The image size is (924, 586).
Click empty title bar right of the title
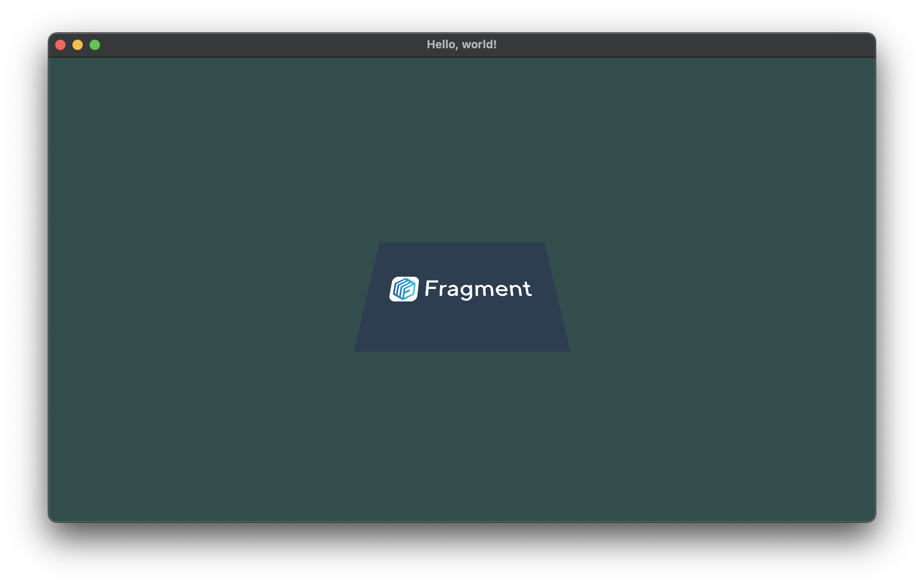(690, 45)
